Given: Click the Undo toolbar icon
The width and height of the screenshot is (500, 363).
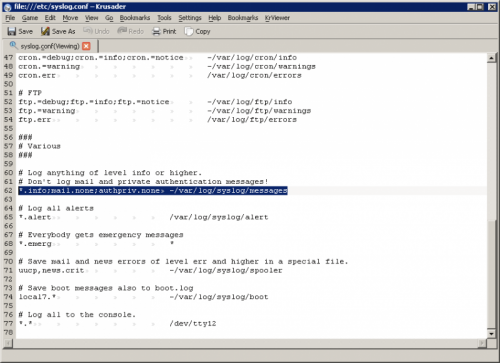Looking at the screenshot, I should tap(88, 31).
